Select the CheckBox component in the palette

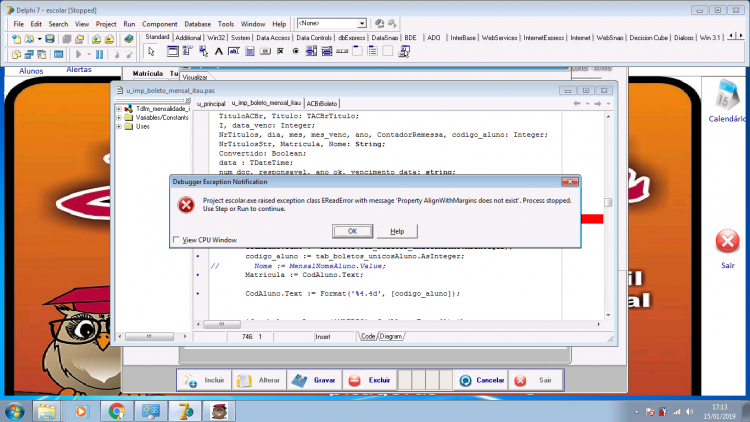(x=280, y=51)
